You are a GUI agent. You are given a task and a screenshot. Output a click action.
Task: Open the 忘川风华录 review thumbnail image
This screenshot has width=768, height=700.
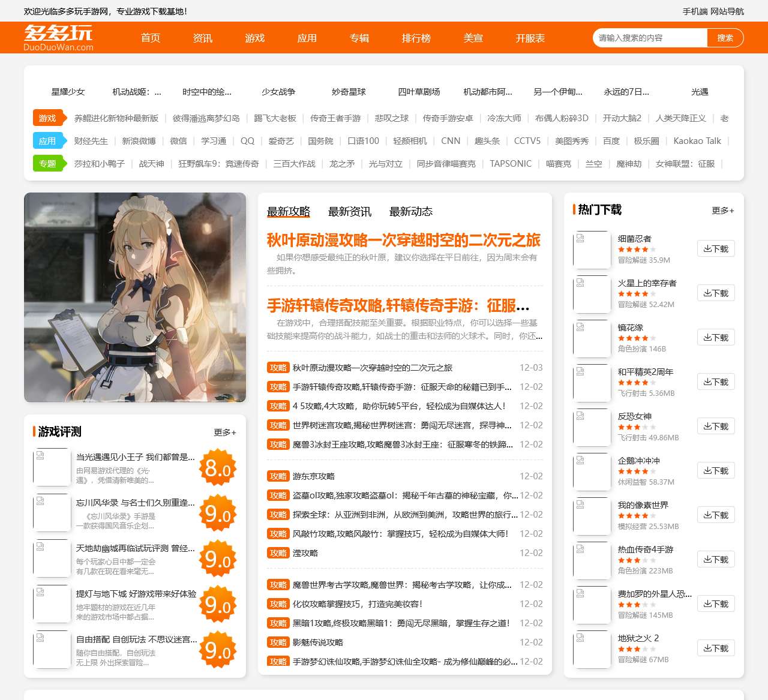(x=52, y=512)
